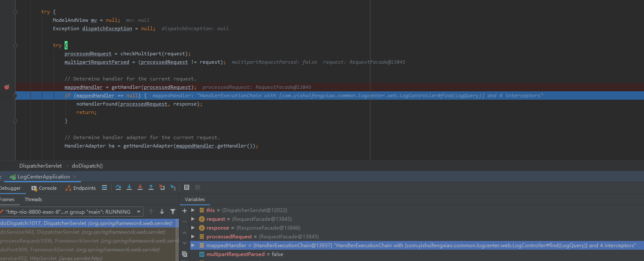Screen dimensions: 644x261
Task: Select the multipartRequestParsed = false variable
Action: click(x=245, y=254)
